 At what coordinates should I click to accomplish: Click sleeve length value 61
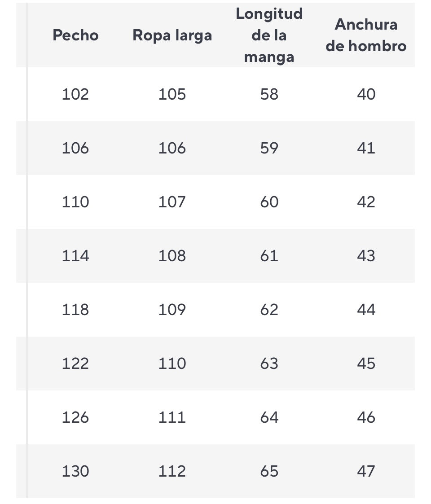269,256
